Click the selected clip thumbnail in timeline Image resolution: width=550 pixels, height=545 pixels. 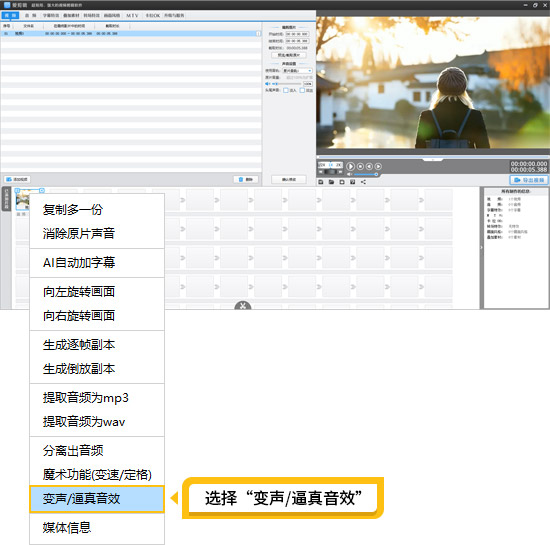point(23,200)
